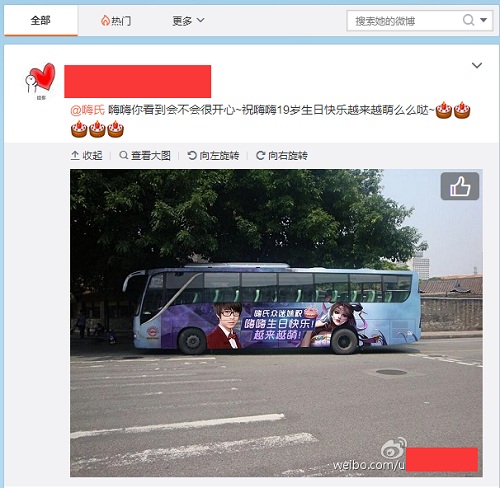Click the clockwise rotate arrow icon
Viewport: 500px width, 488px height.
click(x=260, y=155)
